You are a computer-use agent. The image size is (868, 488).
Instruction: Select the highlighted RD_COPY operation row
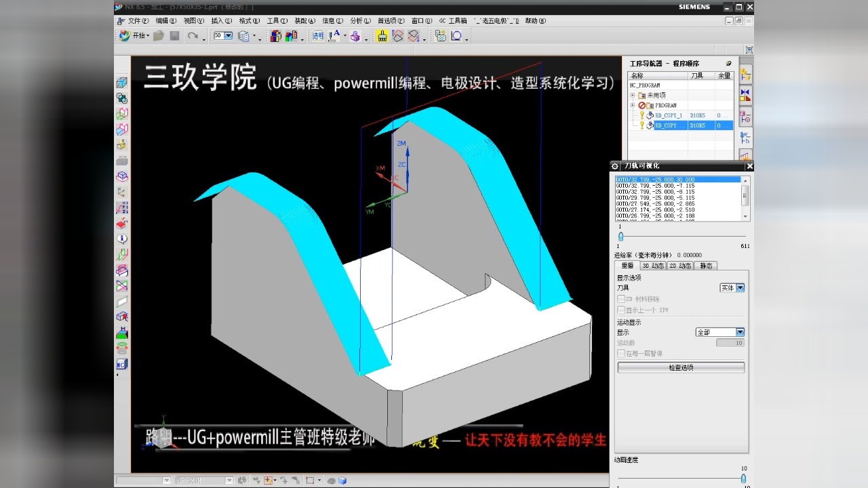pyautogui.click(x=680, y=125)
